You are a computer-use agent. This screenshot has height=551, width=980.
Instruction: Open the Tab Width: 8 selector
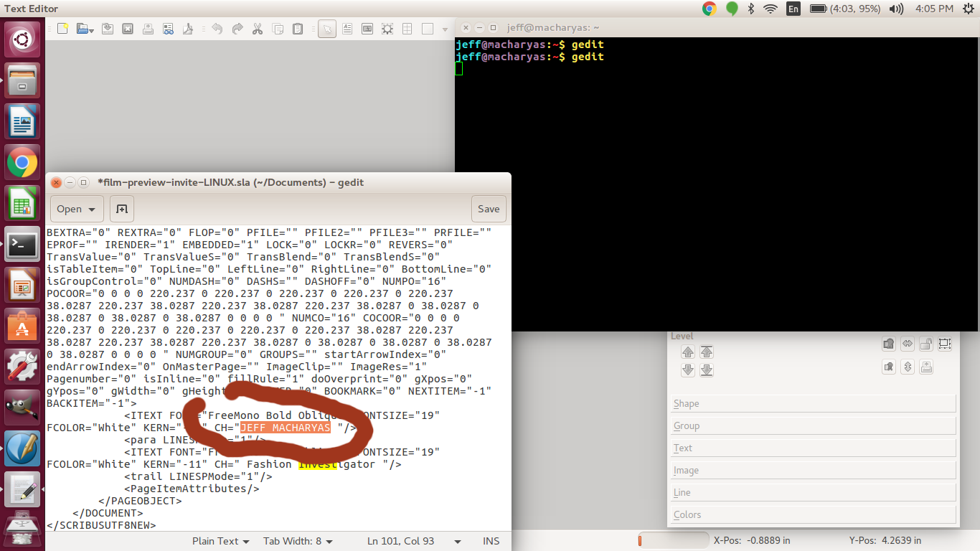298,541
